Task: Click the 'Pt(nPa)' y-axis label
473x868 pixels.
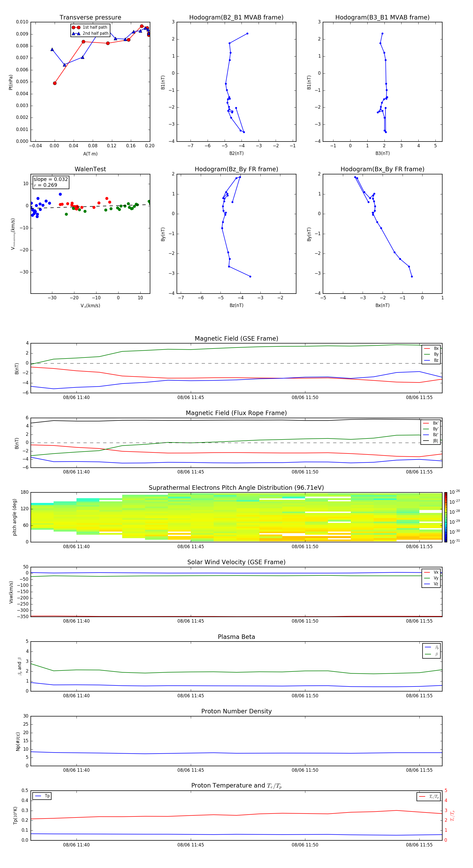Action: pyautogui.click(x=11, y=82)
